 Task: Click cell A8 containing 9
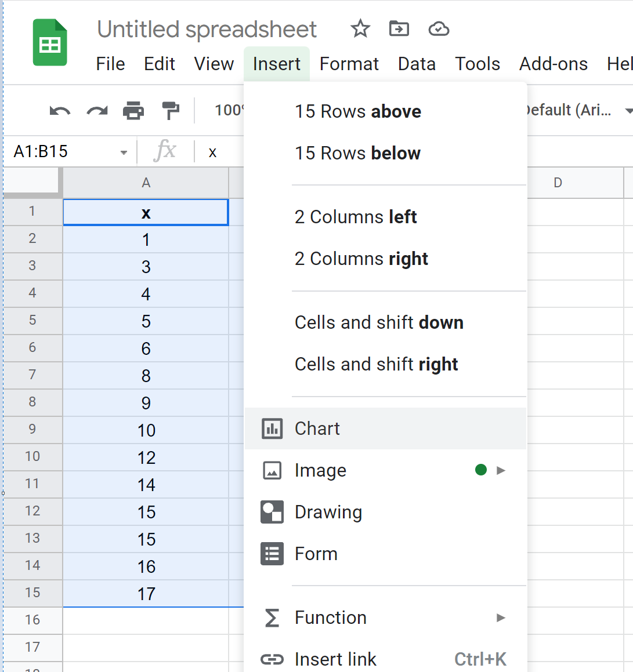(x=146, y=403)
